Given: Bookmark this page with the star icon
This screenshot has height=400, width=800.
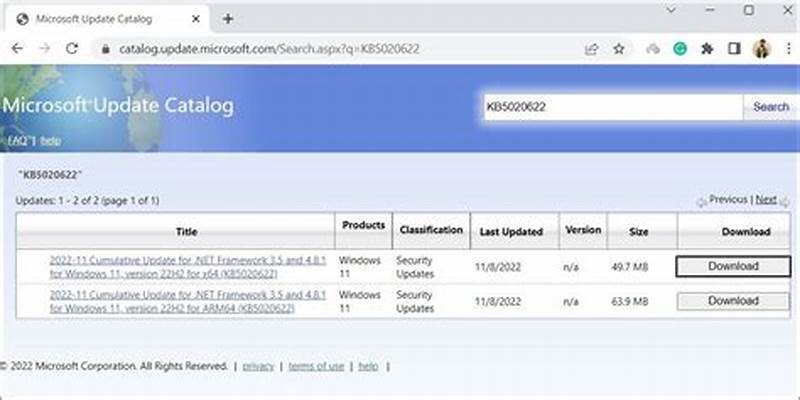Looking at the screenshot, I should pos(619,49).
